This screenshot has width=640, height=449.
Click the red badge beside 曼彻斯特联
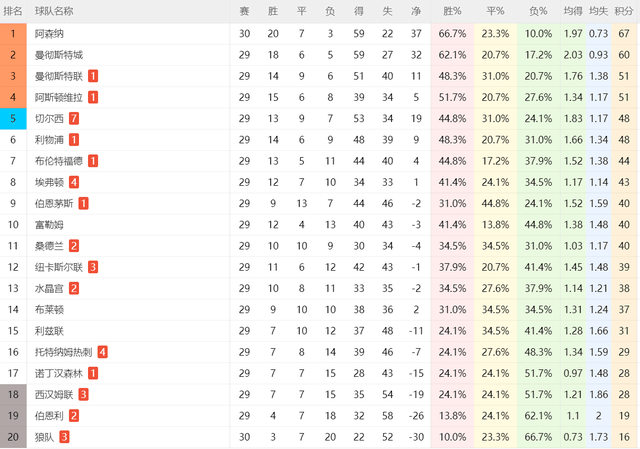point(93,76)
